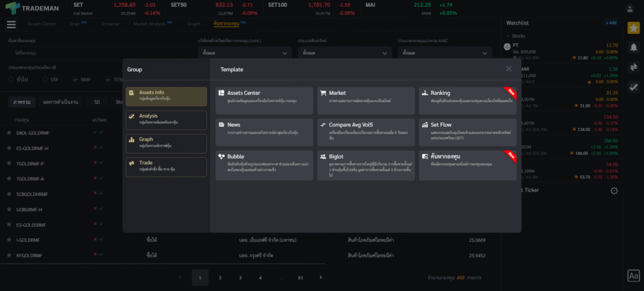Screen dimensions: 644x291
Task: Star the DAOL-GOLDRMF fund row
Action: (x=9, y=133)
